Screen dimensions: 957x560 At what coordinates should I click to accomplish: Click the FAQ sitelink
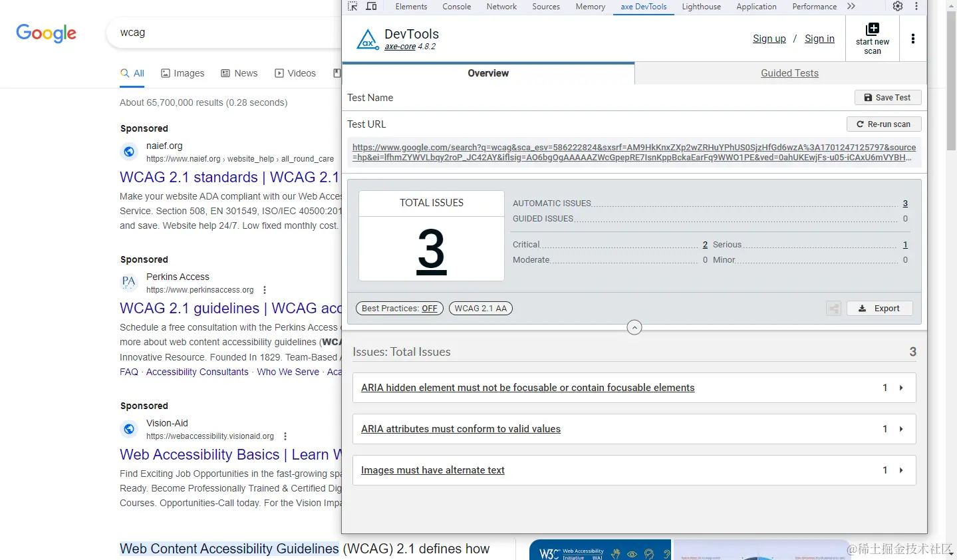tap(129, 372)
